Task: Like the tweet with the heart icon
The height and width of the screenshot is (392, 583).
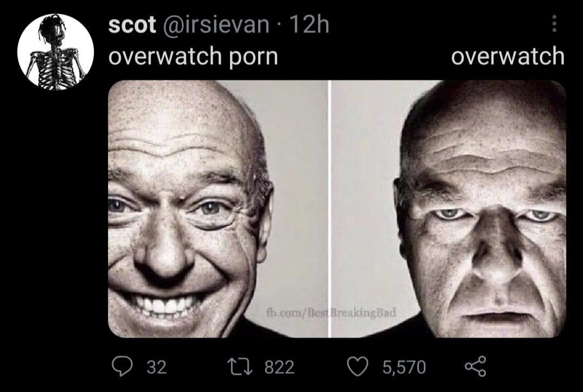Action: (358, 366)
